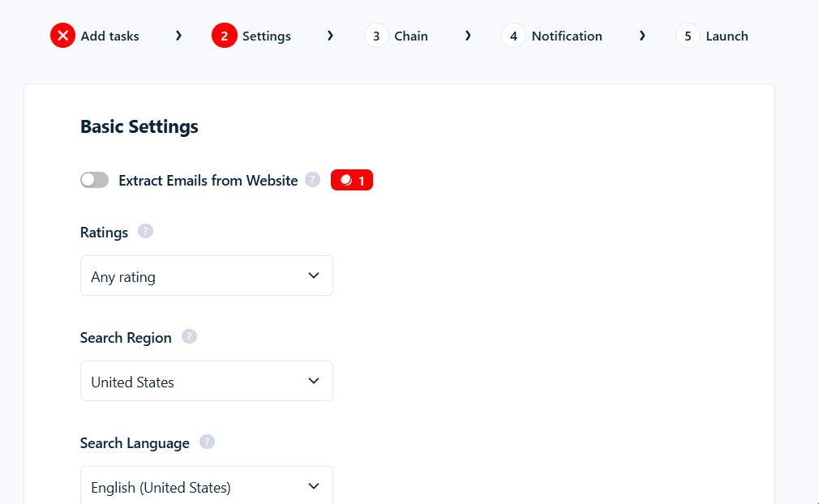819x504 pixels.
Task: Click the Search Language field label
Action: pyautogui.click(x=135, y=443)
